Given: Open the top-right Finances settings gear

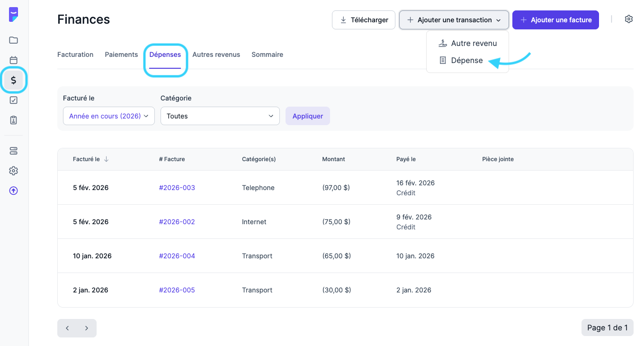Looking at the screenshot, I should coord(628,19).
